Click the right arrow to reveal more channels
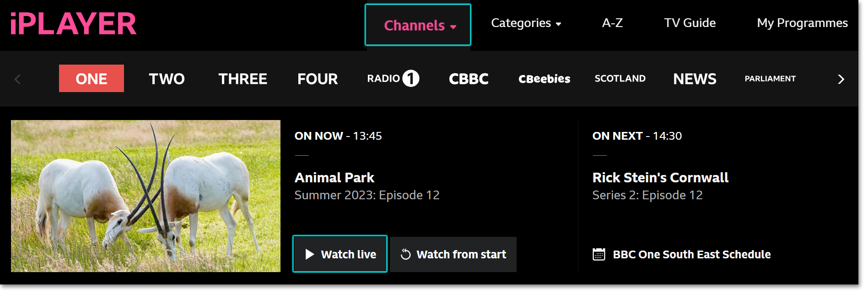The image size is (868, 295). coord(841,79)
